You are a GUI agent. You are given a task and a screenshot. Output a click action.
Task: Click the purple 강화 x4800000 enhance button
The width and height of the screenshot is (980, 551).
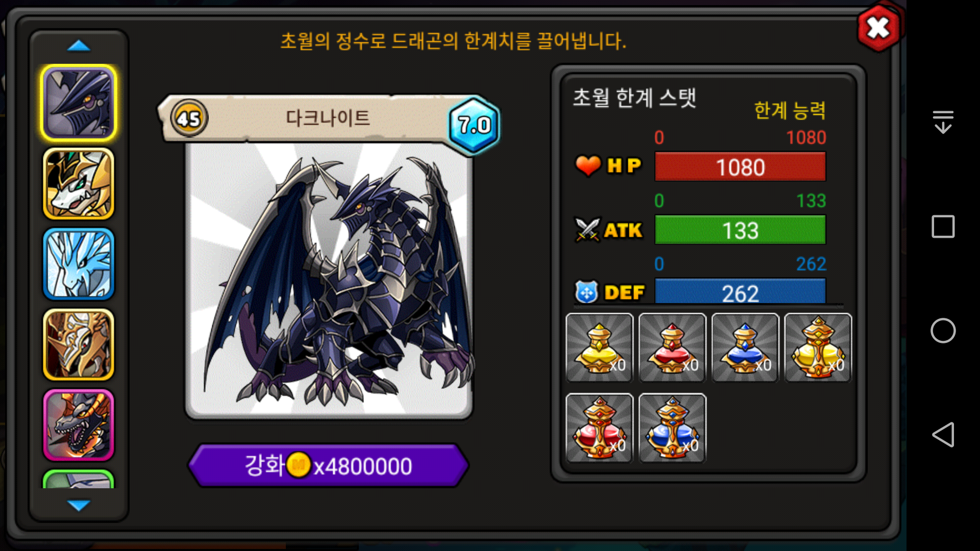[x=328, y=465]
